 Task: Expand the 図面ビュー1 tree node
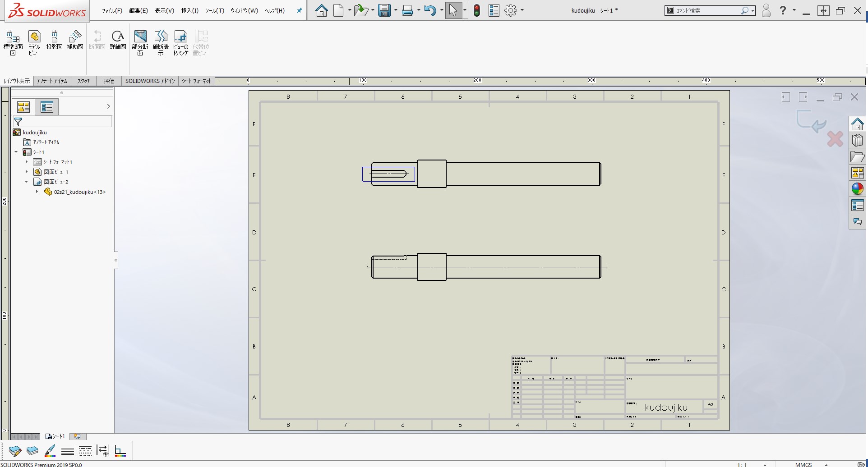click(x=27, y=172)
